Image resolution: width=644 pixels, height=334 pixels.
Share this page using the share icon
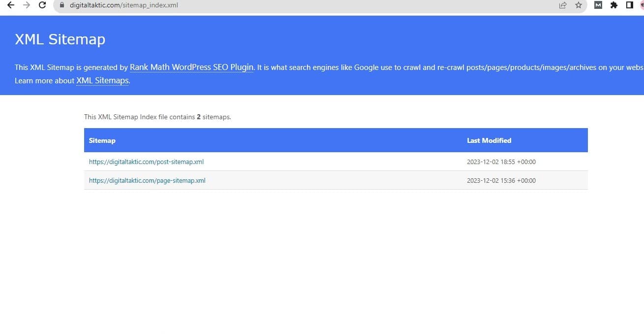click(x=562, y=5)
